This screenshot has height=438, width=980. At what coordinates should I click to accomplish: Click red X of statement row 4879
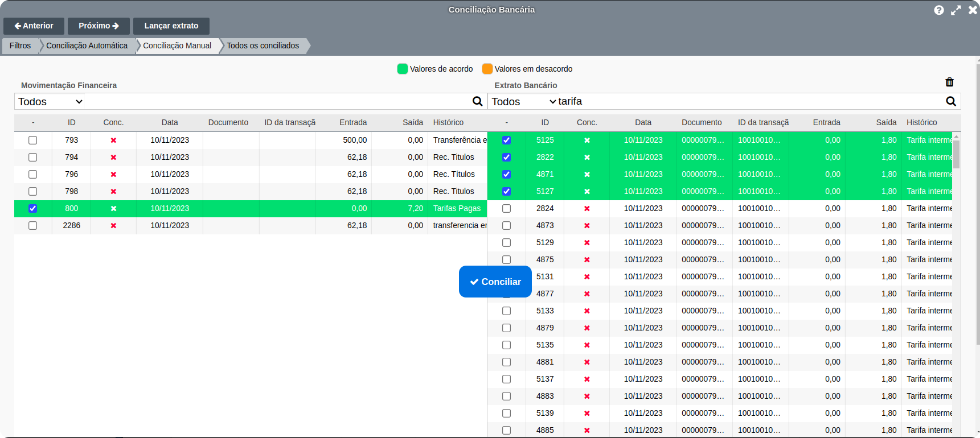(x=587, y=328)
